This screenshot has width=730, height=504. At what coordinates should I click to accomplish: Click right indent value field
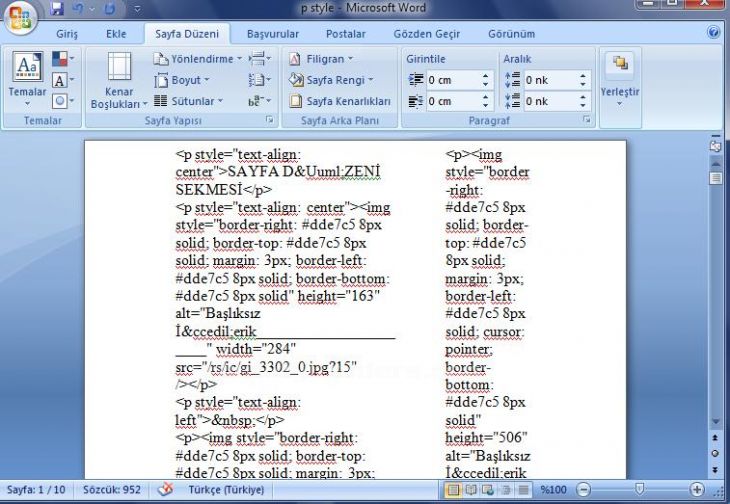click(453, 101)
